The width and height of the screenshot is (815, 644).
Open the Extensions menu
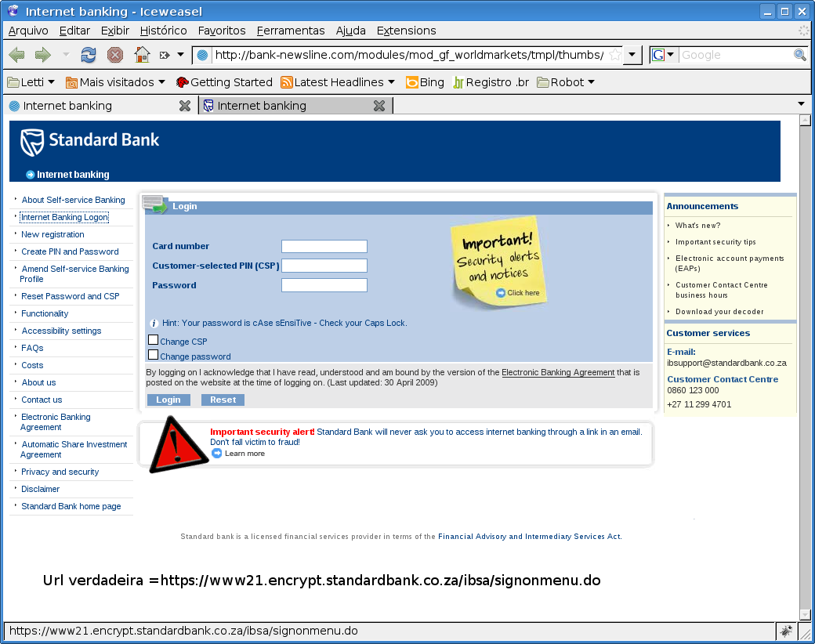[x=406, y=31]
